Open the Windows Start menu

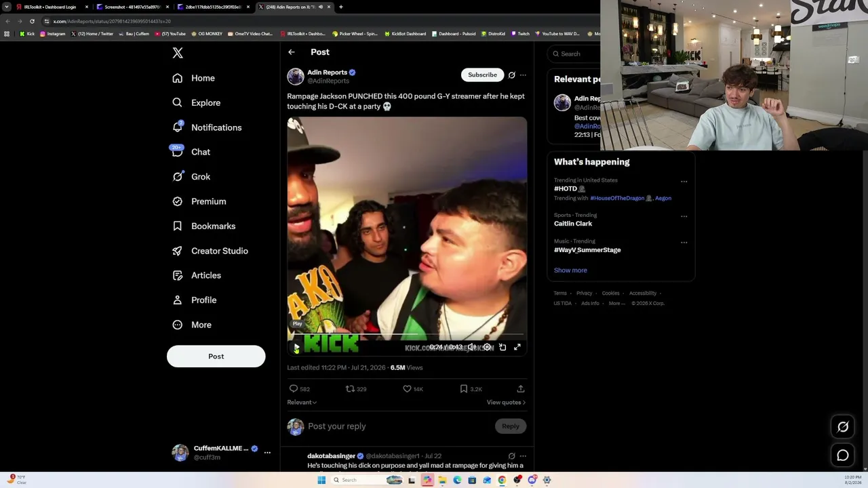click(x=321, y=480)
